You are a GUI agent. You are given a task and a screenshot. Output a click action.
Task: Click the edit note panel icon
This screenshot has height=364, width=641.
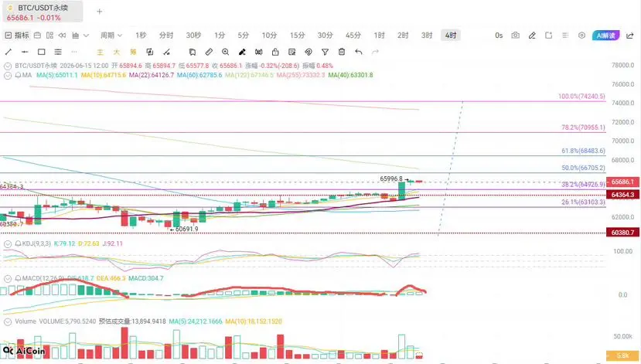[292, 52]
